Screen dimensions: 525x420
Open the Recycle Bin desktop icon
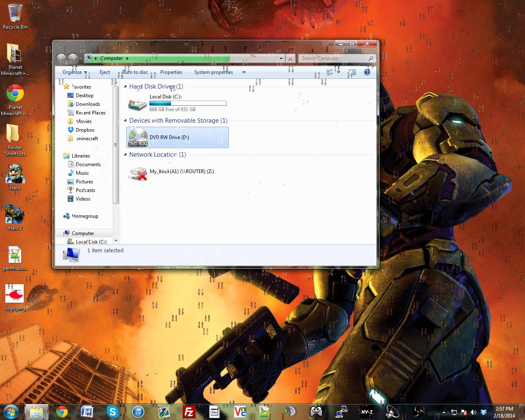[15, 16]
